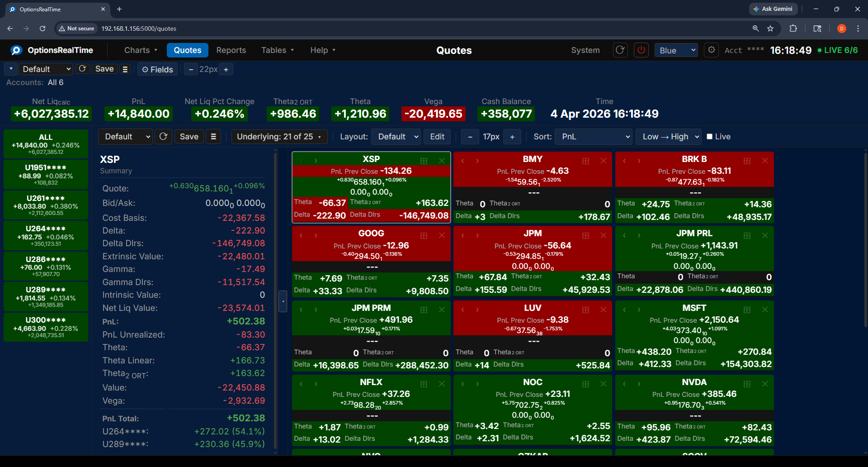This screenshot has height=467, width=868.
Task: Open the Low → High order dropdown
Action: 669,136
